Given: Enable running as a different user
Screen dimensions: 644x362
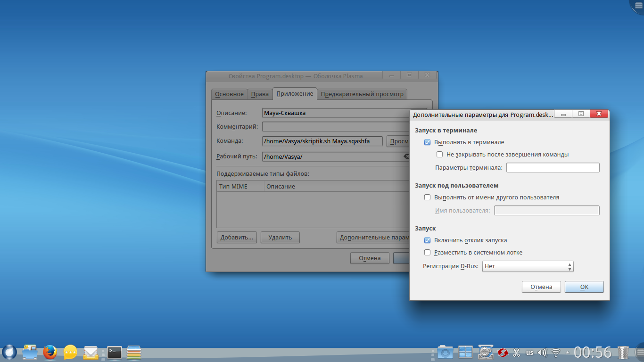Looking at the screenshot, I should (x=428, y=197).
